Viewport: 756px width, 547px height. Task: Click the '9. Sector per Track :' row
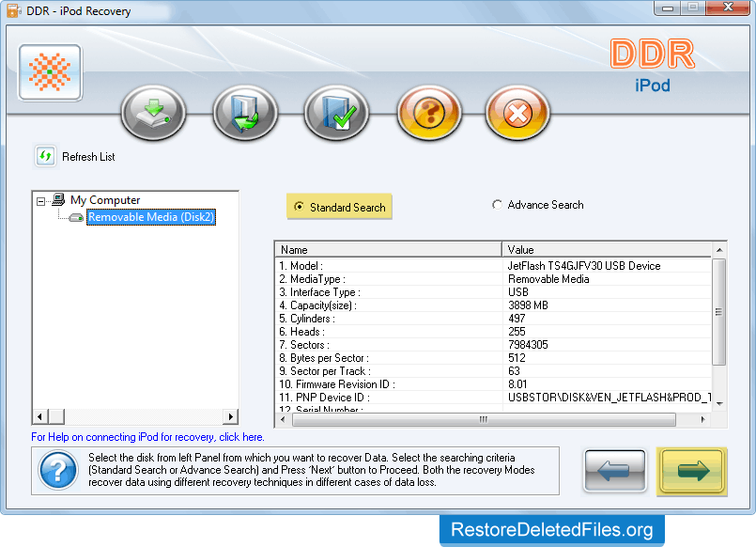pyautogui.click(x=325, y=371)
